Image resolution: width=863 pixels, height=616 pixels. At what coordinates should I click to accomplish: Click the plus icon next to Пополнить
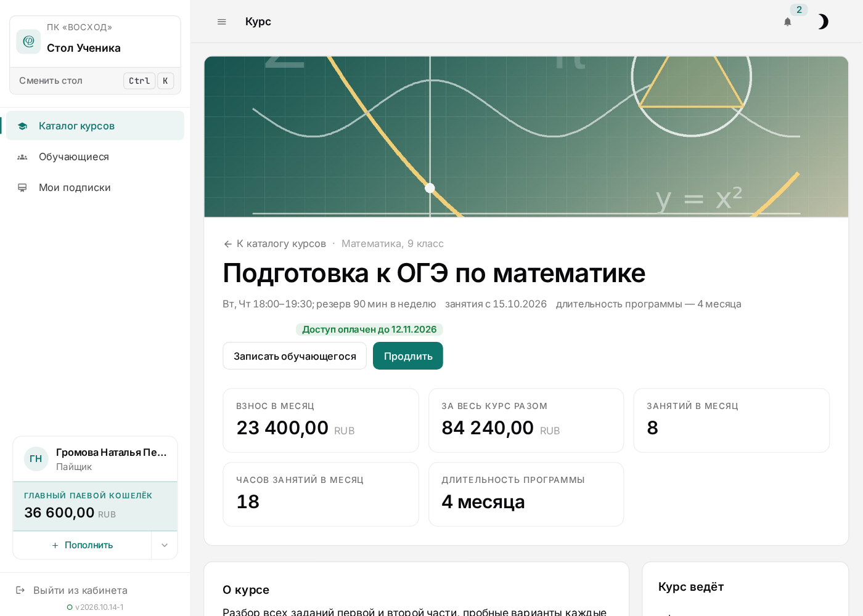pyautogui.click(x=55, y=546)
